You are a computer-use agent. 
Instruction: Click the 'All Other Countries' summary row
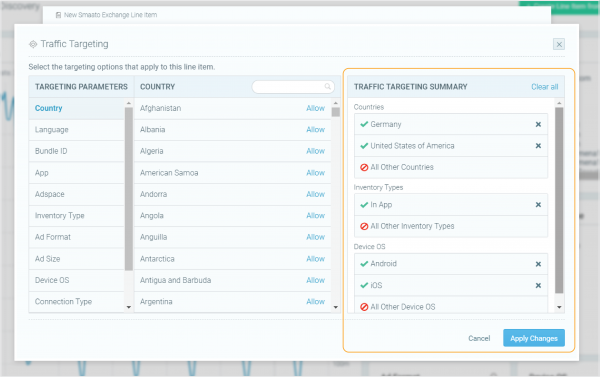451,167
